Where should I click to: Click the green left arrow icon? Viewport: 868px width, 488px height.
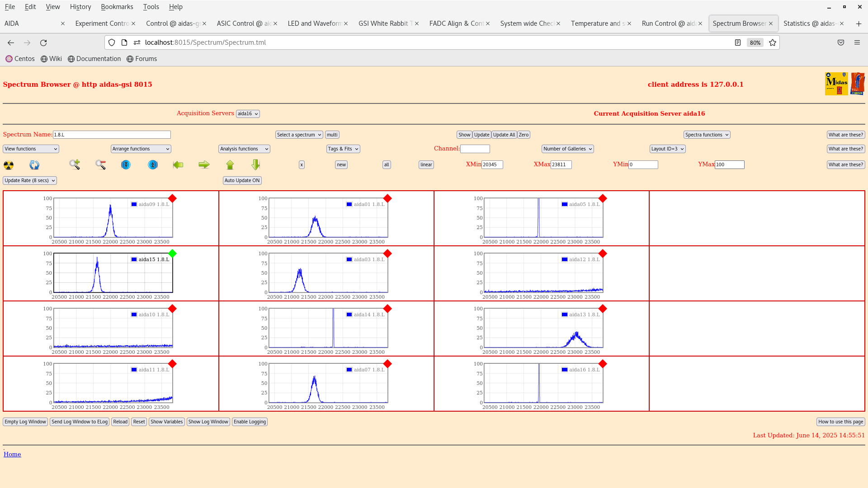click(178, 165)
